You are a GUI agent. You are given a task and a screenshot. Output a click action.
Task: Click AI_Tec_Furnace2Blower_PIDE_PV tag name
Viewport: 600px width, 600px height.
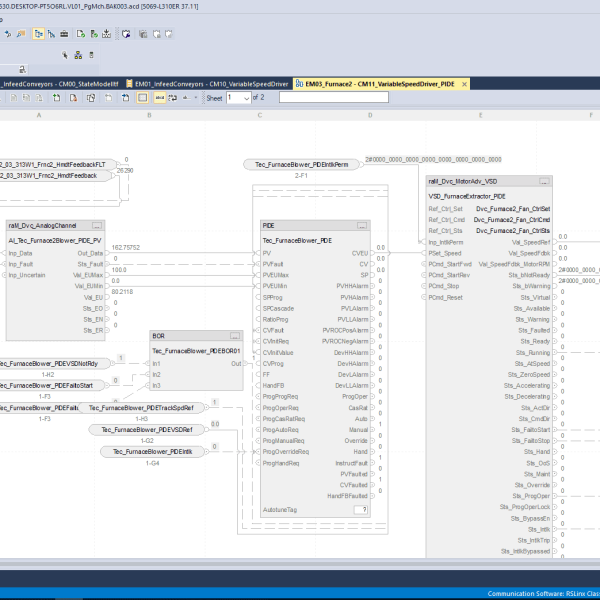point(55,241)
